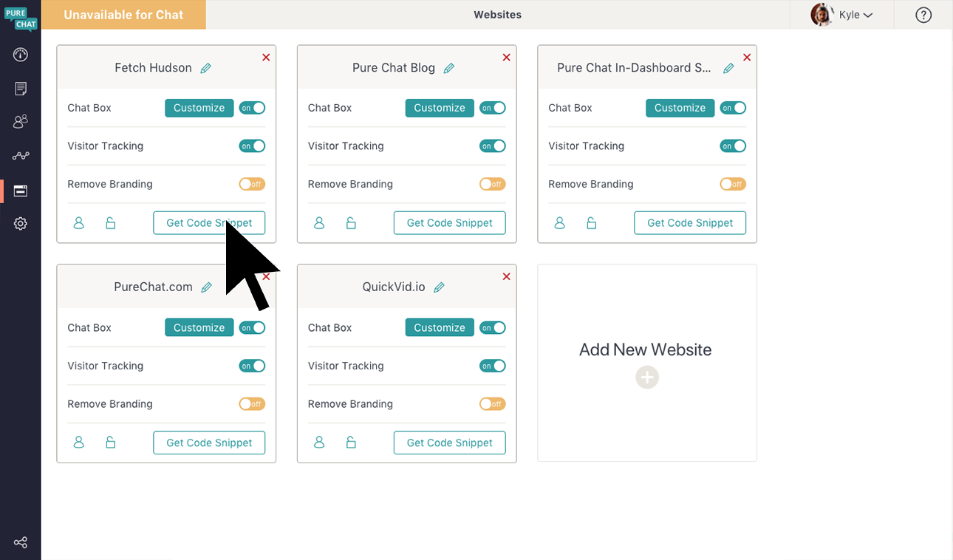Click the lock icon on QuickVid.io card
Viewport: 953px width, 560px height.
(x=352, y=443)
